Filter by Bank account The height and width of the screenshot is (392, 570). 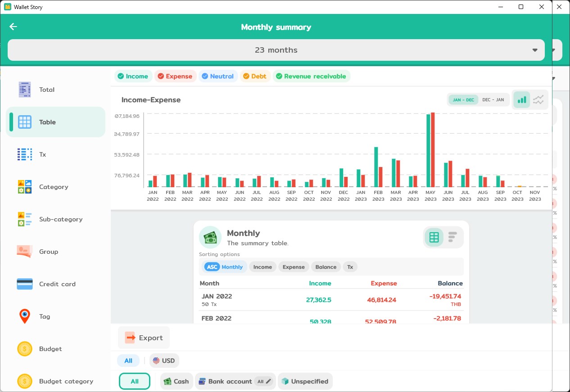pyautogui.click(x=235, y=381)
